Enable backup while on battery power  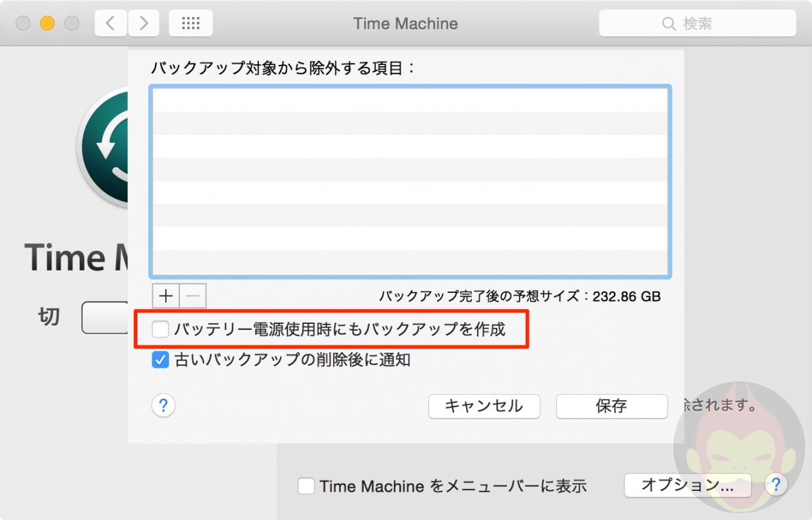[160, 329]
